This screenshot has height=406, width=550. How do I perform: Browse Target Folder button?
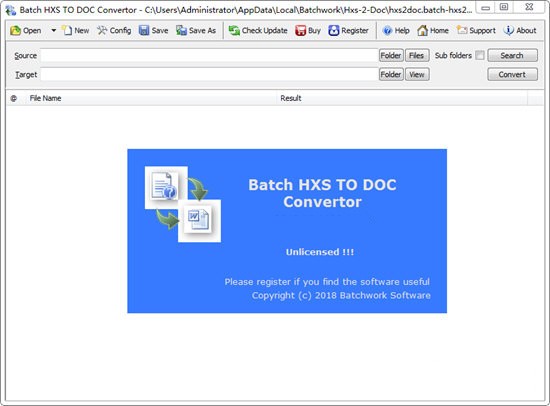point(391,74)
